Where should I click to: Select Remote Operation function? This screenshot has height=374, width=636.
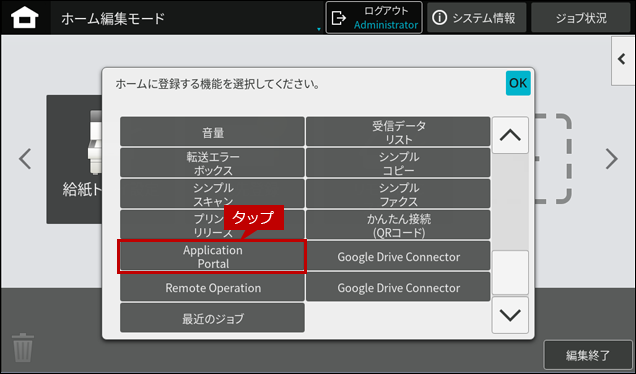click(x=212, y=287)
